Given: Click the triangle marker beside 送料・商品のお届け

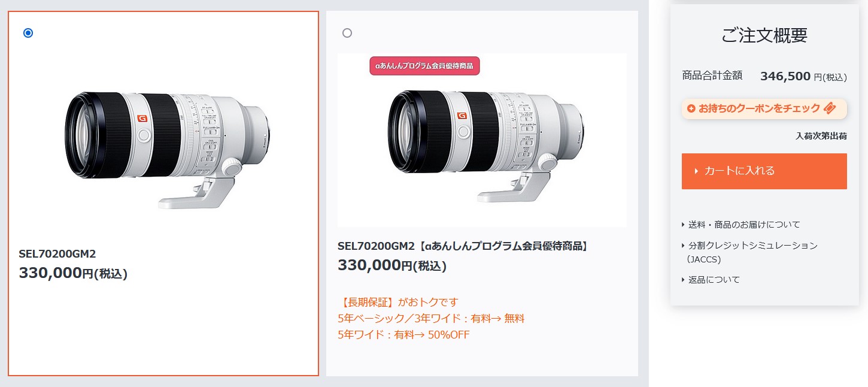Looking at the screenshot, I should click(684, 225).
